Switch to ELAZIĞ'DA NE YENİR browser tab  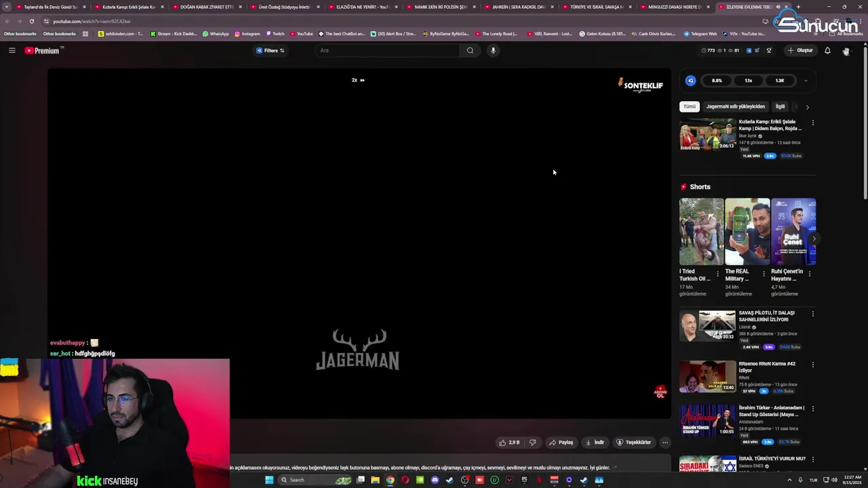[363, 7]
